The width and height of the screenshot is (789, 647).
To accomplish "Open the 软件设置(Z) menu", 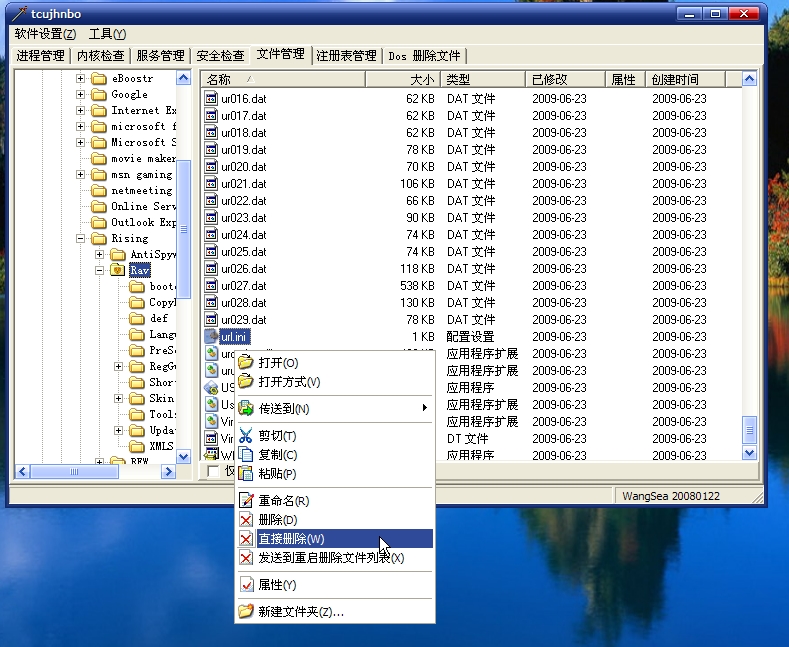I will coord(45,34).
